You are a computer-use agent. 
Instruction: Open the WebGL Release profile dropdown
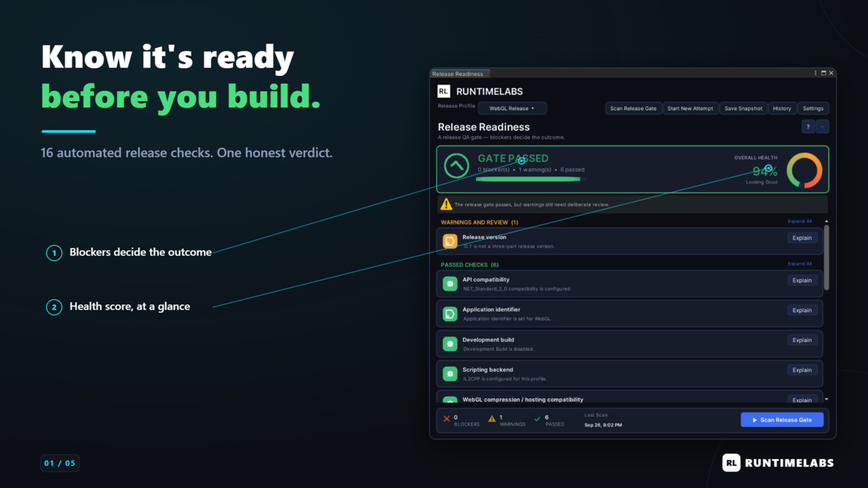point(512,108)
